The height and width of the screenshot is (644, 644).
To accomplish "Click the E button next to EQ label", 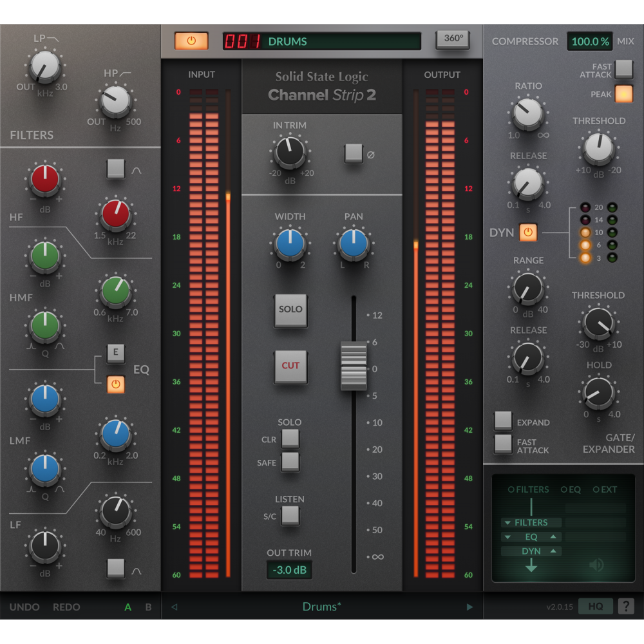I will point(116,353).
